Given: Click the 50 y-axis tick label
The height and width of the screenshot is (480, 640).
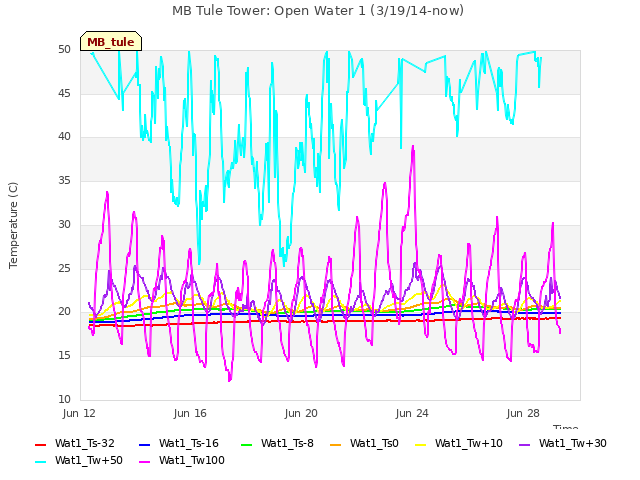Looking at the screenshot, I should click(64, 49).
